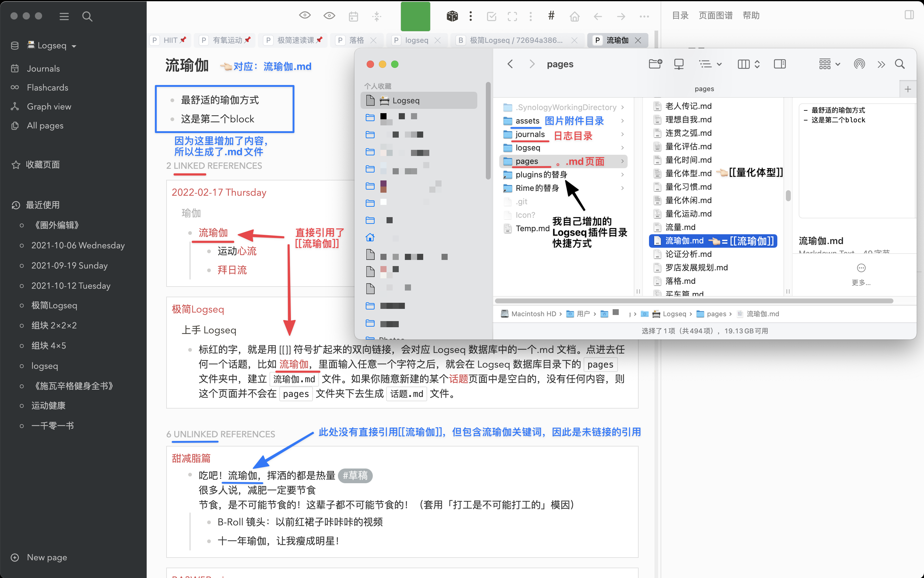Open the Logseq graph switcher dropdown

pyautogui.click(x=52, y=46)
